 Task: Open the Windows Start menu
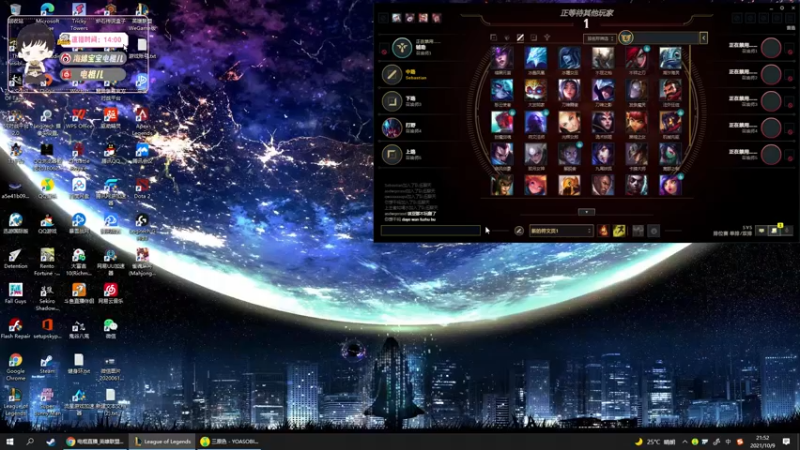coord(9,442)
